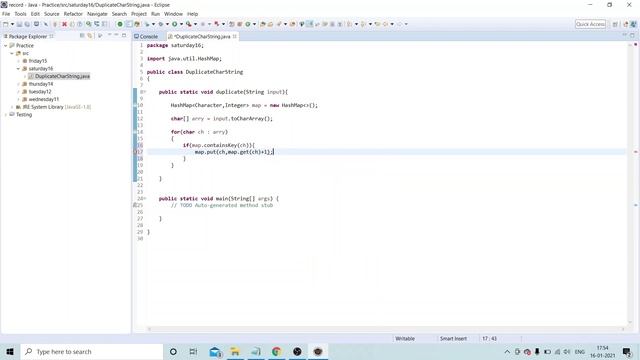640x360 pixels.
Task: Toggle Link with Editor in Package Explorer
Action: tap(90, 36)
